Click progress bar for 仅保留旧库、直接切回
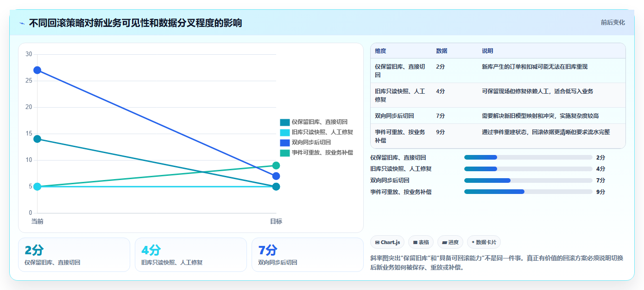This screenshot has width=644, height=290. (528, 157)
